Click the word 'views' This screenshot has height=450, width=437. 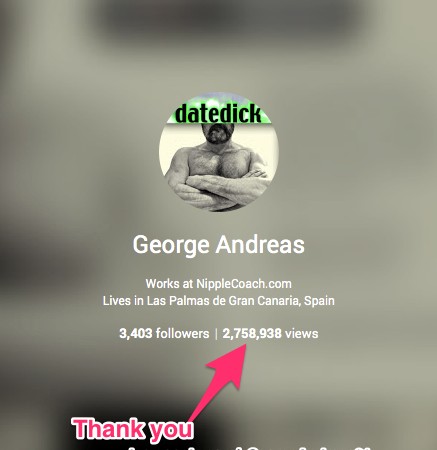coord(302,334)
